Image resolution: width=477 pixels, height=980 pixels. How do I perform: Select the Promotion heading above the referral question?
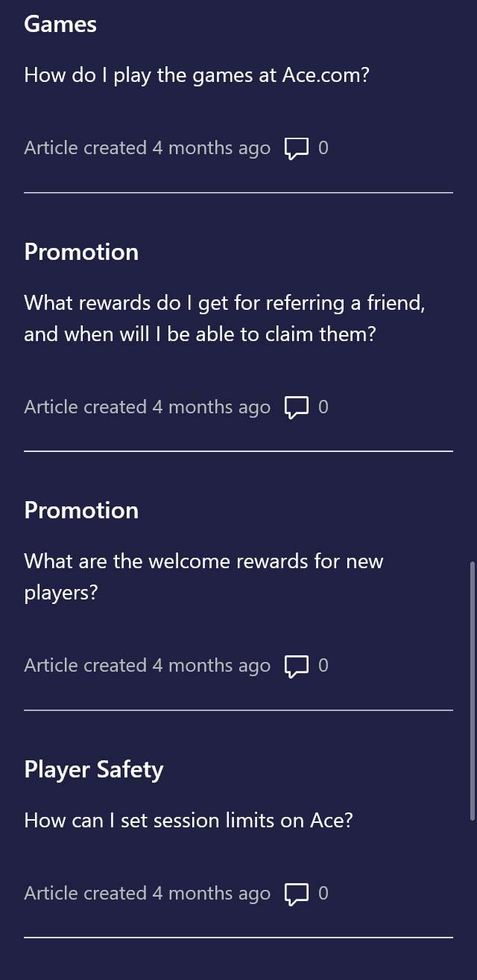pos(81,252)
